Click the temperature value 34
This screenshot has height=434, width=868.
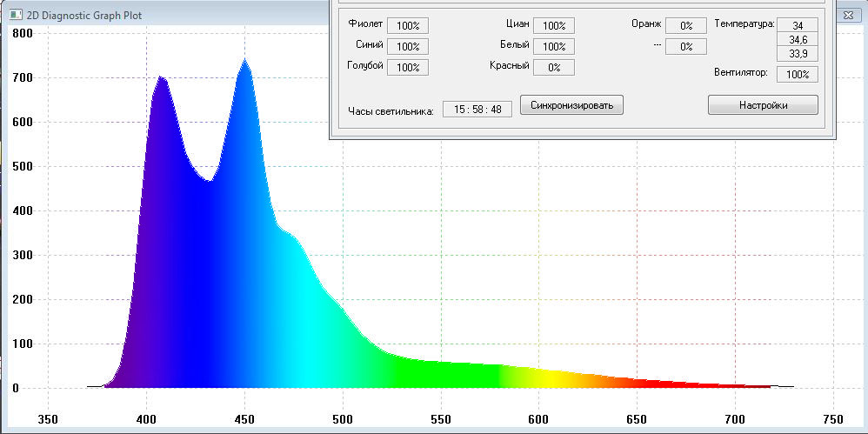click(798, 25)
